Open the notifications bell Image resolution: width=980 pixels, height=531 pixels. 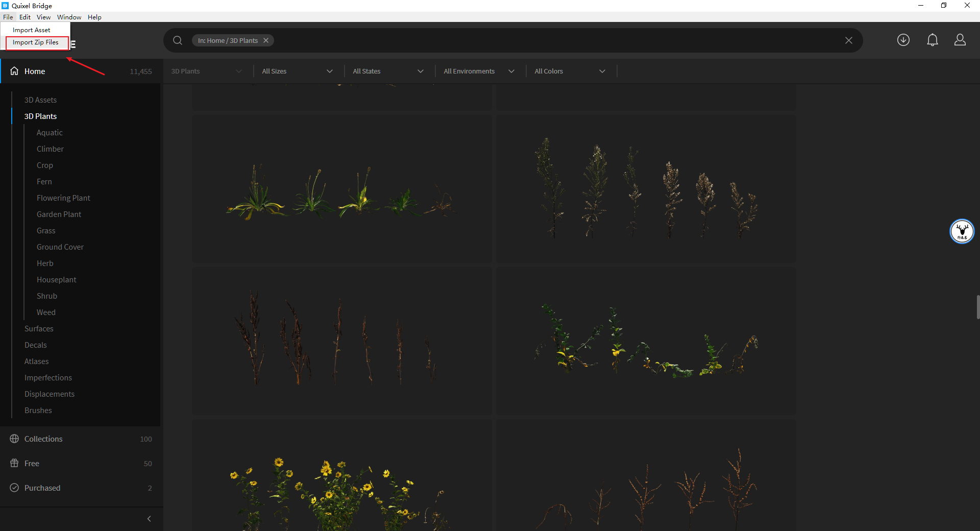coord(933,40)
